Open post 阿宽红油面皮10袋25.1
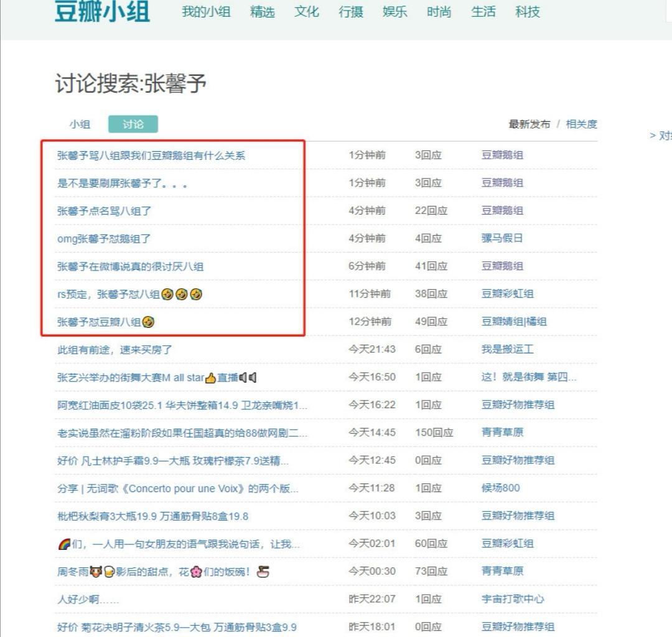The width and height of the screenshot is (672, 637). point(182,405)
